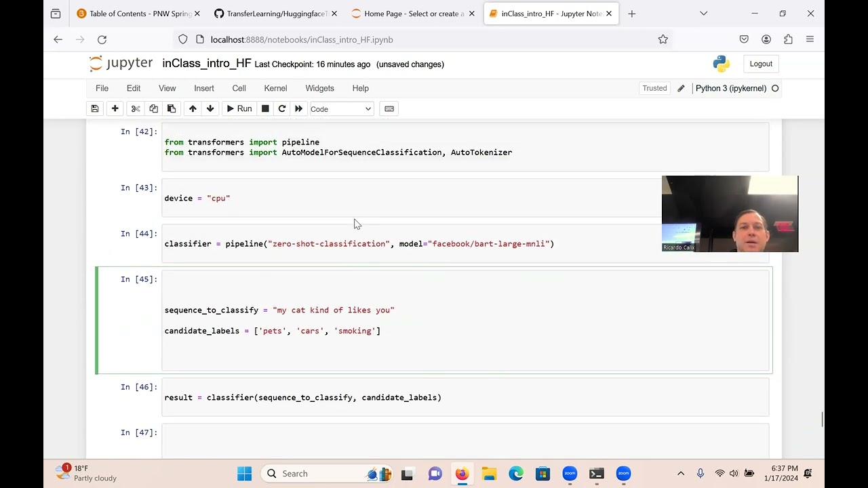The image size is (868, 488).
Task: Click the sequence_to_classify code line
Action: coord(279,310)
